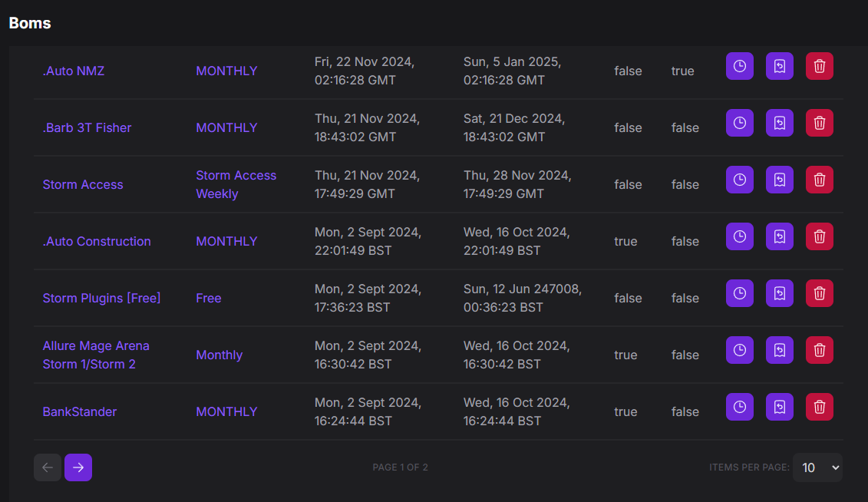
Task: Click the receipt refund icon for .Auto NMZ
Action: point(780,67)
